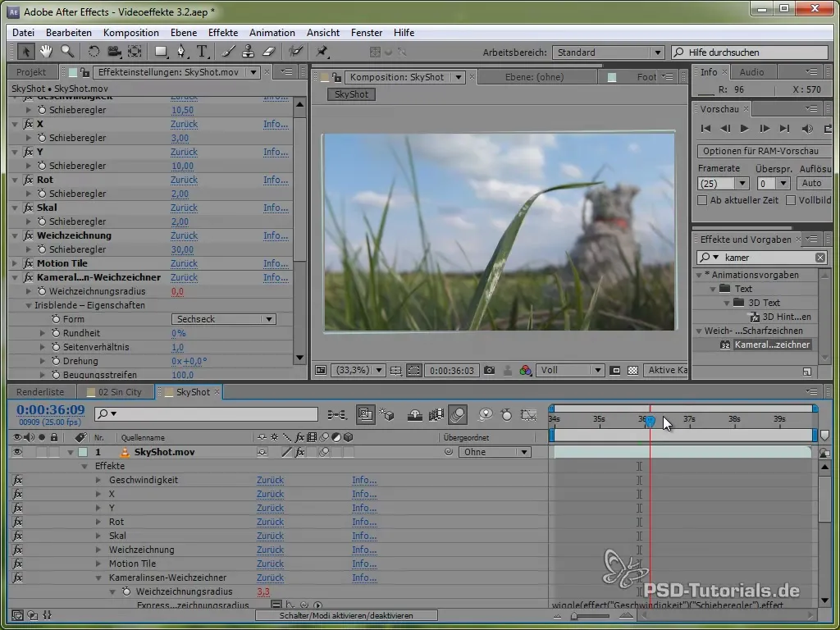Open the magnification dropdown (33,3%)

click(358, 370)
